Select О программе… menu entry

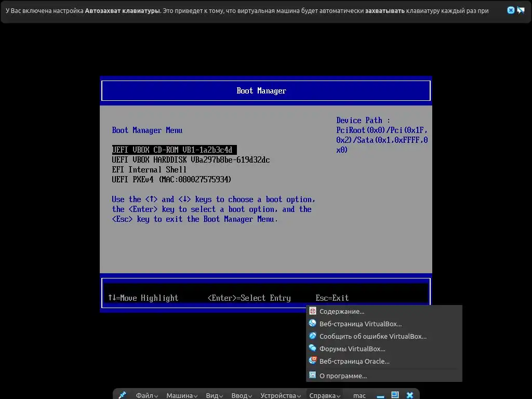384,376
